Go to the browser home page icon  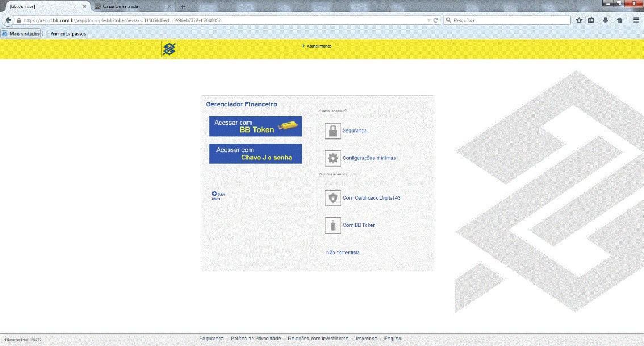tap(620, 20)
